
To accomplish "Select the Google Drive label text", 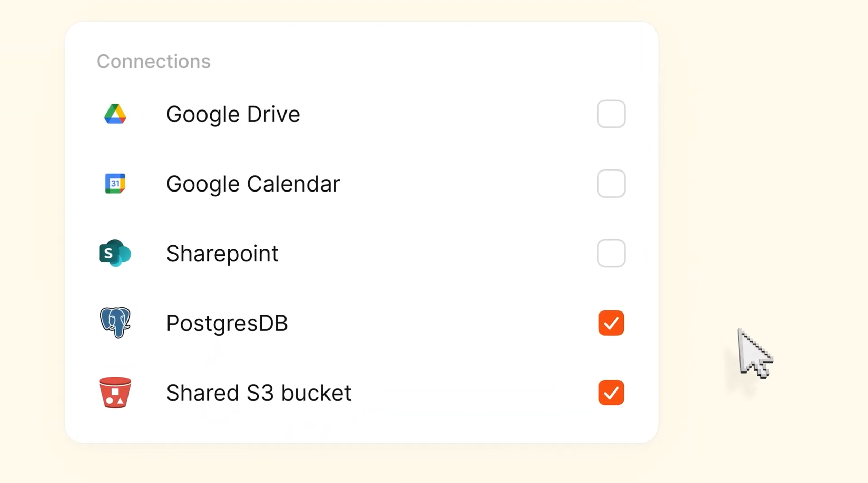I will 233,114.
